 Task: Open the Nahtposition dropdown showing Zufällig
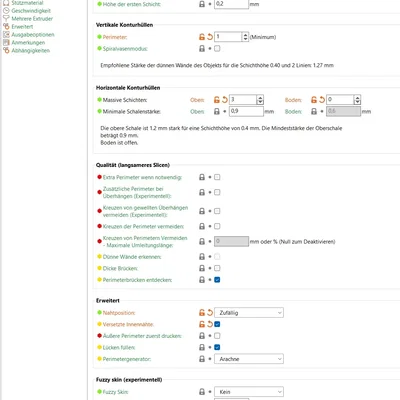249,313
